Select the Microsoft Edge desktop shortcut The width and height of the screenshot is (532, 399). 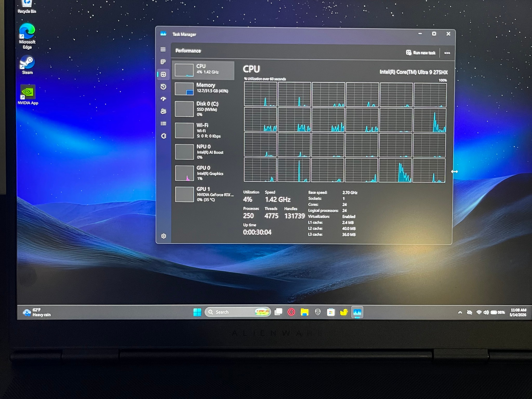(x=27, y=36)
